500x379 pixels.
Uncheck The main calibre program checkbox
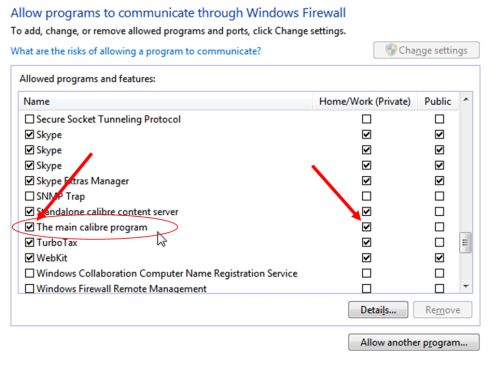30,227
